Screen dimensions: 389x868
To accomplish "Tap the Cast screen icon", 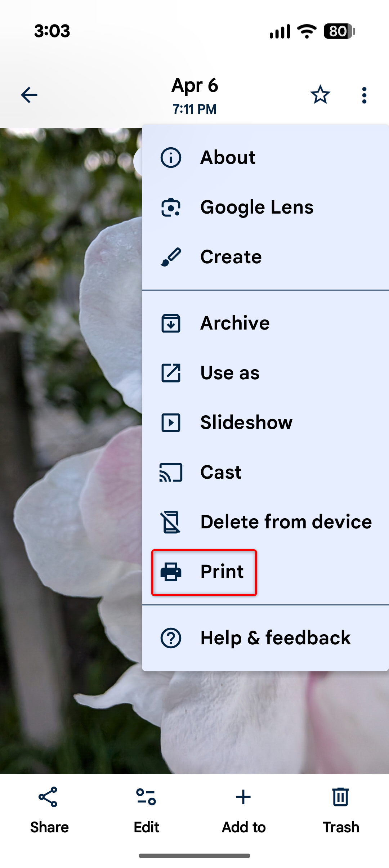I will tap(171, 472).
